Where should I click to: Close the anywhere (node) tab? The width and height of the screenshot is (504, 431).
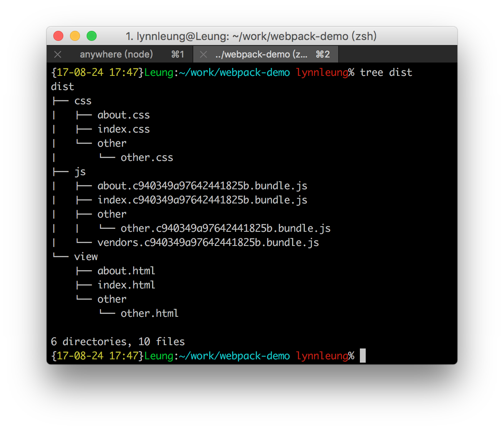coord(58,55)
